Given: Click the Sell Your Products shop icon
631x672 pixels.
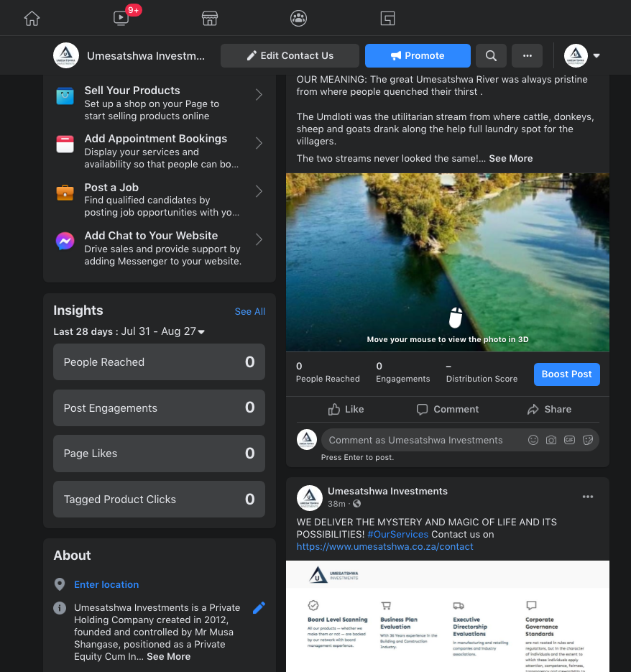Looking at the screenshot, I should (x=65, y=96).
